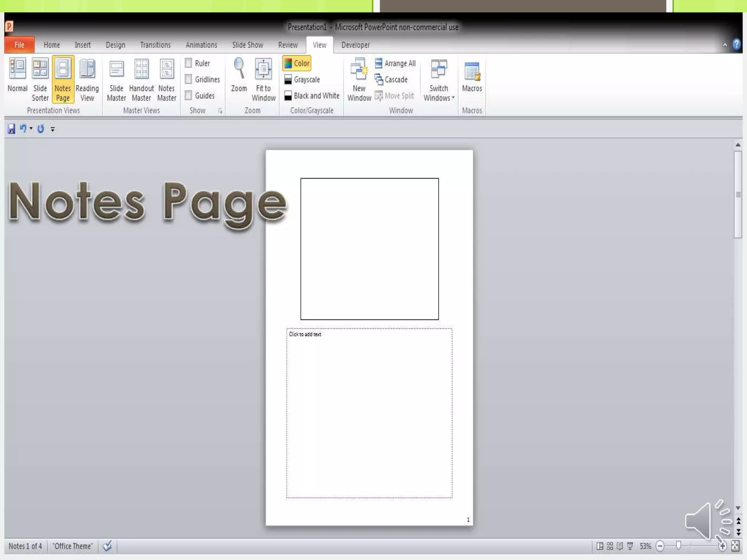Switch to the Animations tab
Viewport: 747px width, 560px height.
[201, 45]
